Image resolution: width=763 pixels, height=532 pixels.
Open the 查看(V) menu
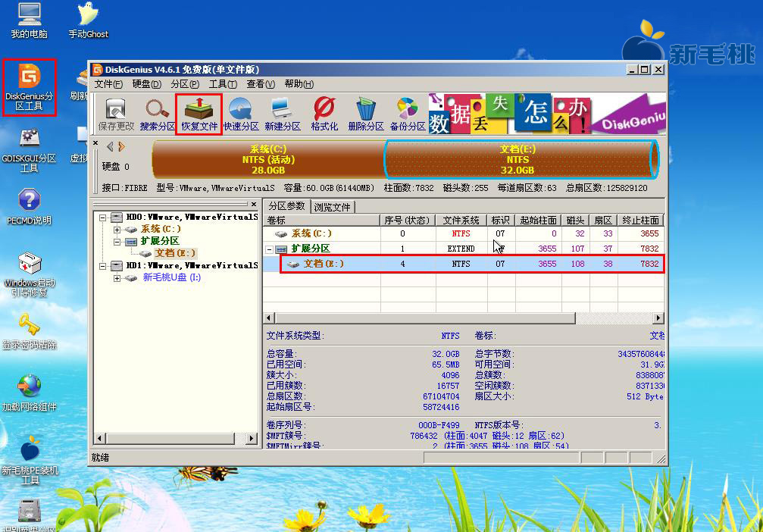pos(261,84)
